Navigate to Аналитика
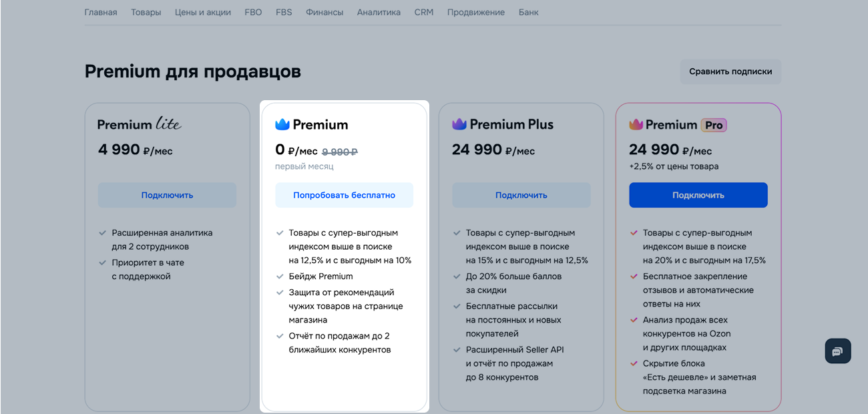 pyautogui.click(x=379, y=12)
